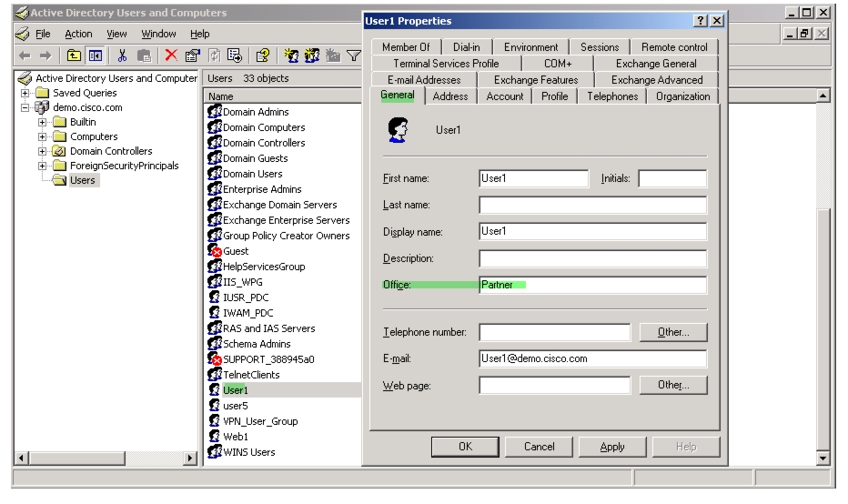Viewport: 848px width, 504px height.
Task: Click the Office field containing Partner
Action: point(592,285)
